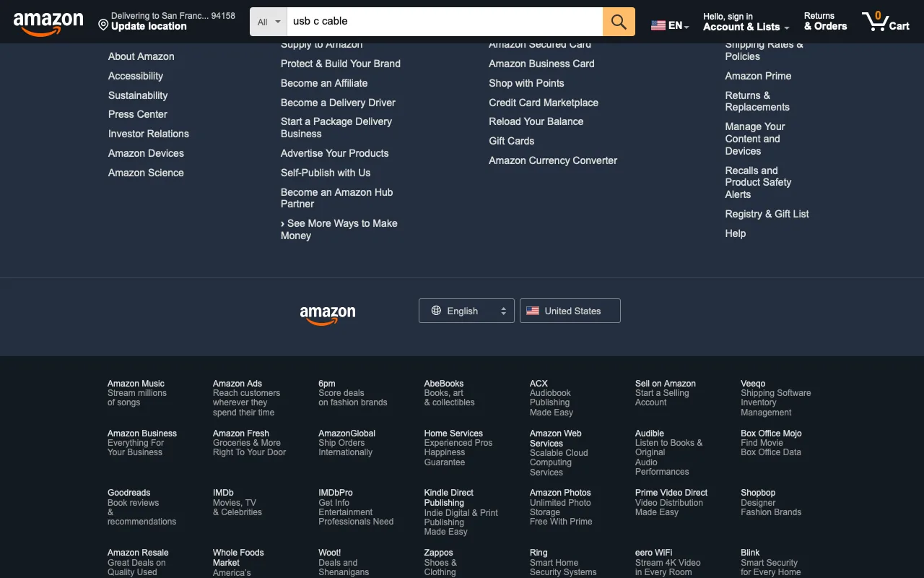Viewport: 924px width, 578px height.
Task: Open Credit Card Marketplace link
Action: pyautogui.click(x=544, y=103)
